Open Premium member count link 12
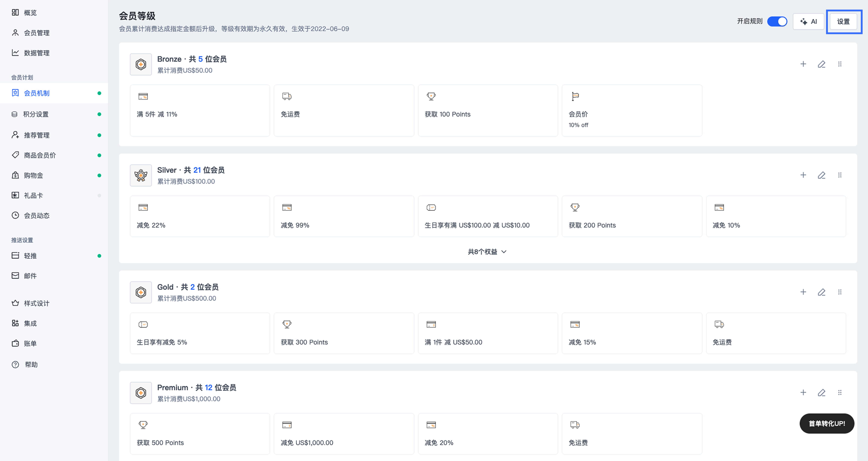This screenshot has height=461, width=868. click(x=209, y=387)
